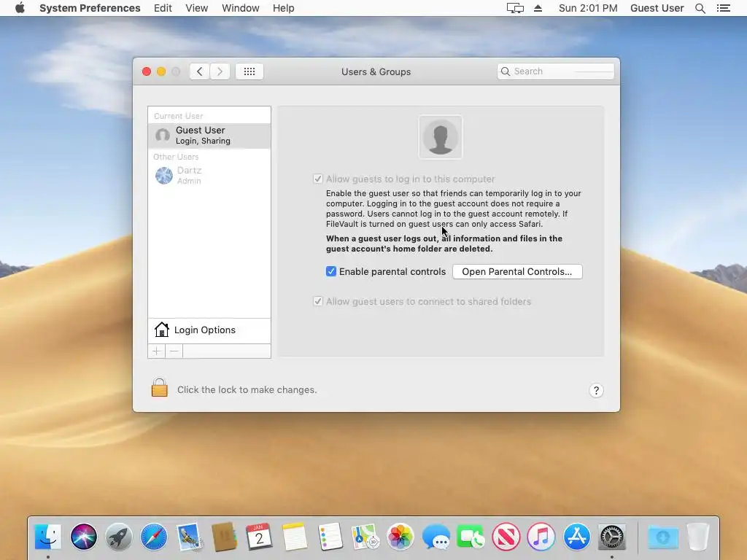The image size is (747, 560).
Task: Click System Preferences gear in the Dock
Action: coord(612,537)
